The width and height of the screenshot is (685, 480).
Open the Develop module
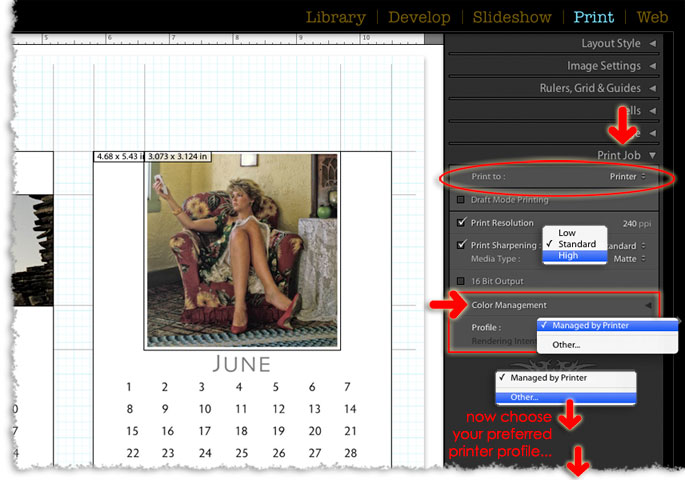418,17
